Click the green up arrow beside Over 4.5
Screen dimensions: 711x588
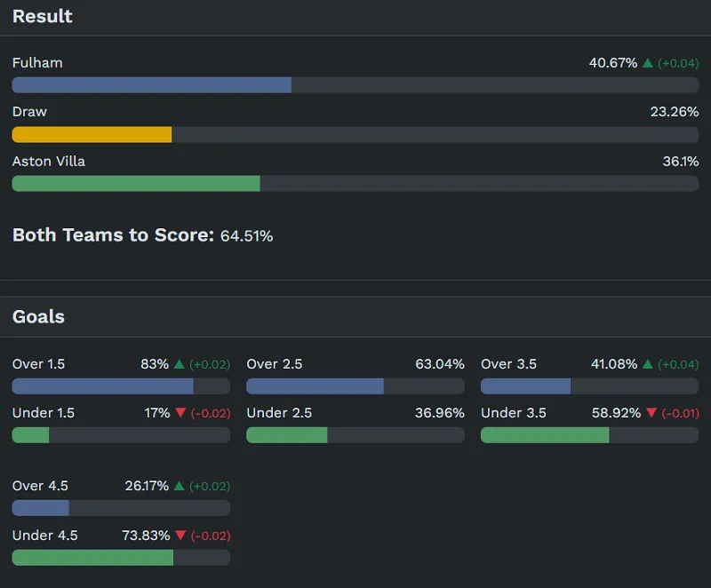180,486
